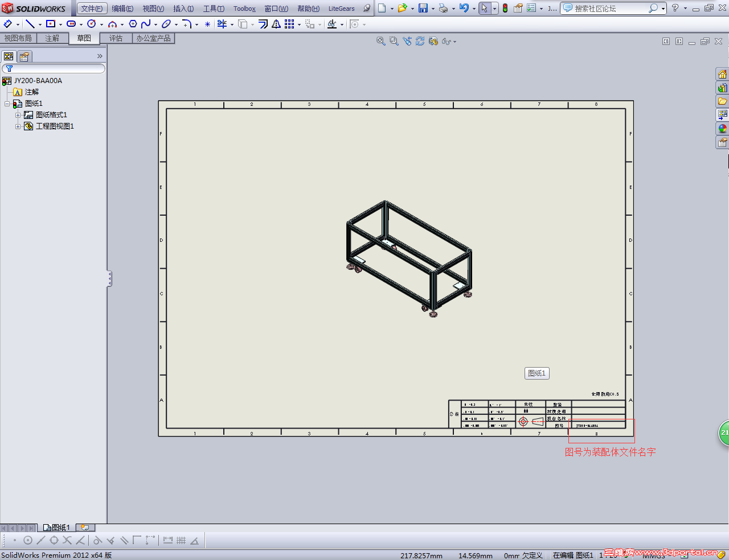Select the Circle sketch tool
729x560 pixels.
click(x=92, y=24)
